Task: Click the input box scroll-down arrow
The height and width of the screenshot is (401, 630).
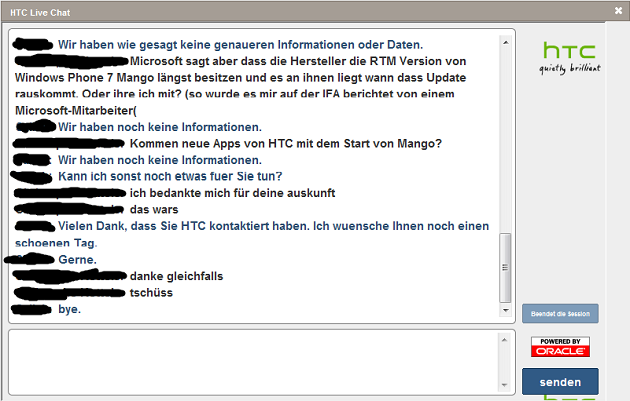Action: pos(505,385)
